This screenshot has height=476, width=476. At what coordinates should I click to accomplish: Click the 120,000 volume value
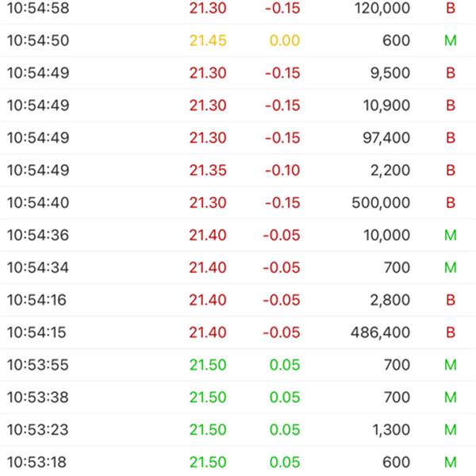tap(382, 8)
